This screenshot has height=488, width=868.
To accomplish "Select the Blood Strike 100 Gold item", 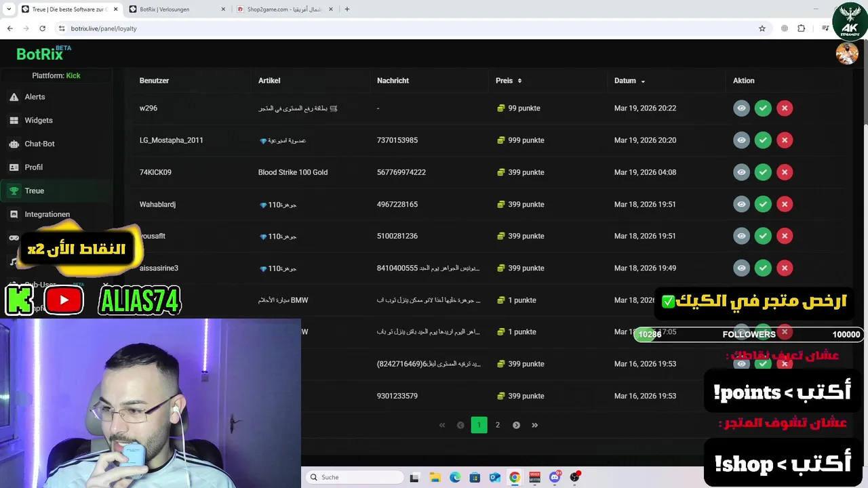I will pyautogui.click(x=293, y=172).
